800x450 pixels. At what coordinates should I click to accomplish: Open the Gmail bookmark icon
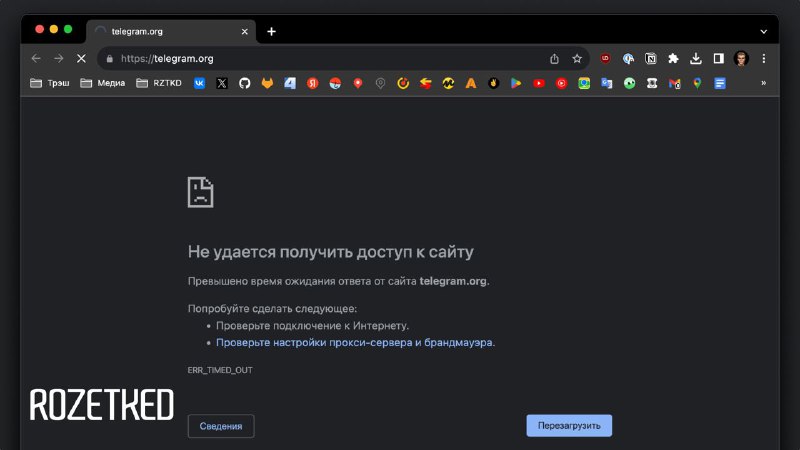click(675, 83)
